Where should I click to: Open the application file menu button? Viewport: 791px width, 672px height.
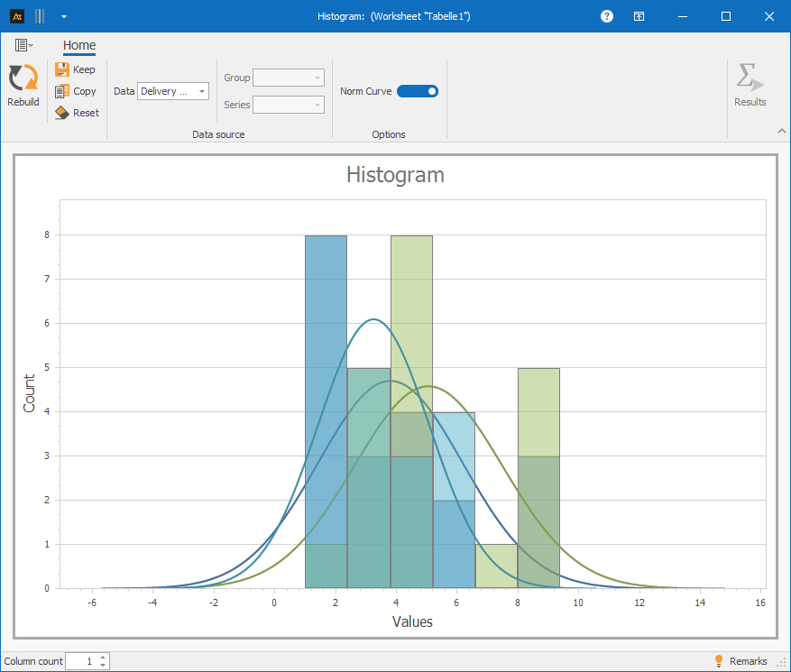click(23, 45)
